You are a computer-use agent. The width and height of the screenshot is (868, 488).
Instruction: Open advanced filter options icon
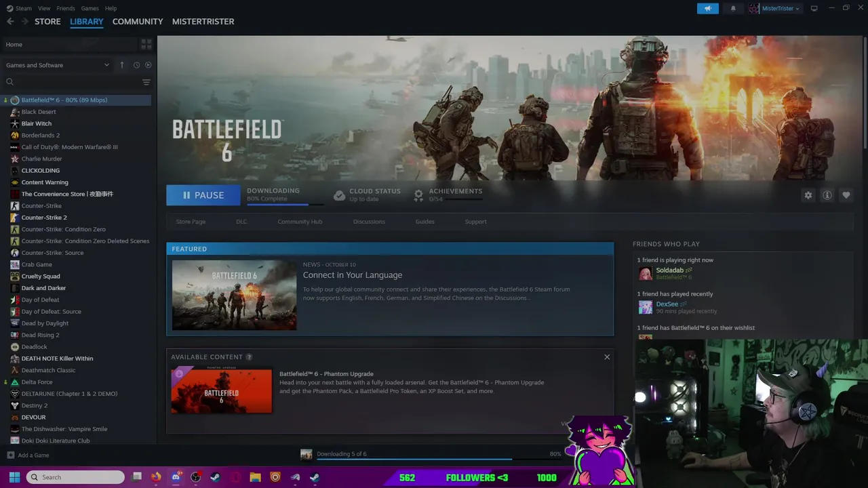coord(146,82)
